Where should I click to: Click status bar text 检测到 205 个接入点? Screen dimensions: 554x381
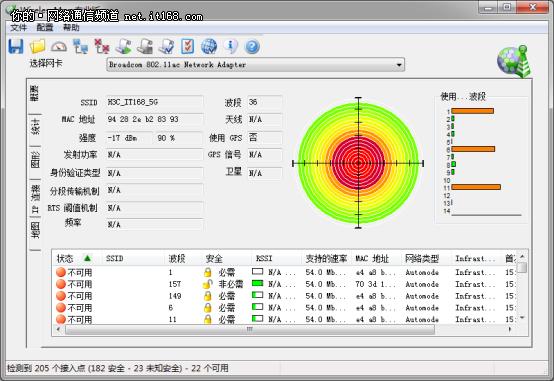pos(46,368)
